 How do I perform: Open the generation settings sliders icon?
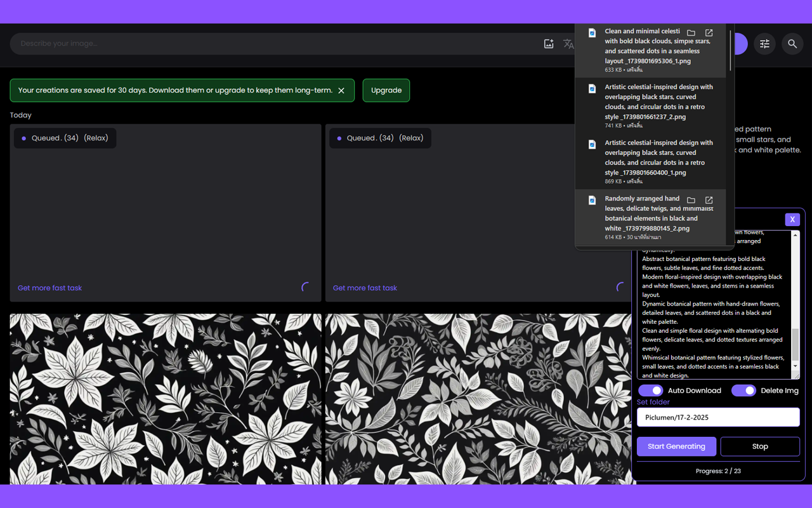point(764,44)
